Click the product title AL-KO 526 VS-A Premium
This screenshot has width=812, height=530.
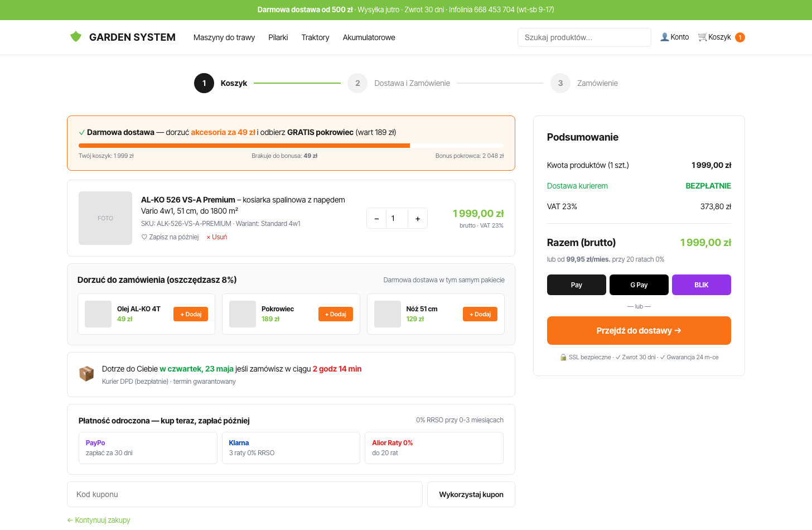pos(188,200)
